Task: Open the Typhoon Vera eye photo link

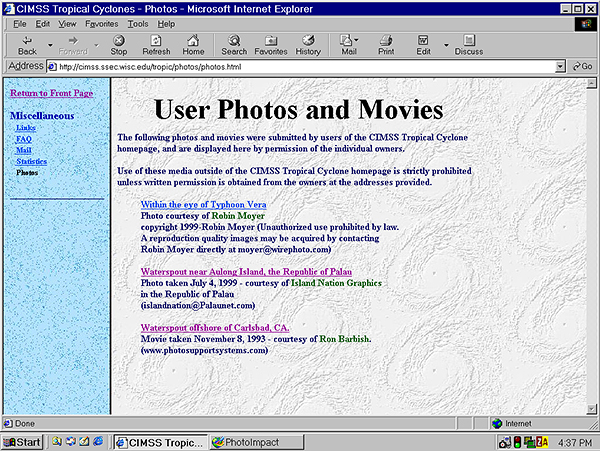Action: pos(203,204)
